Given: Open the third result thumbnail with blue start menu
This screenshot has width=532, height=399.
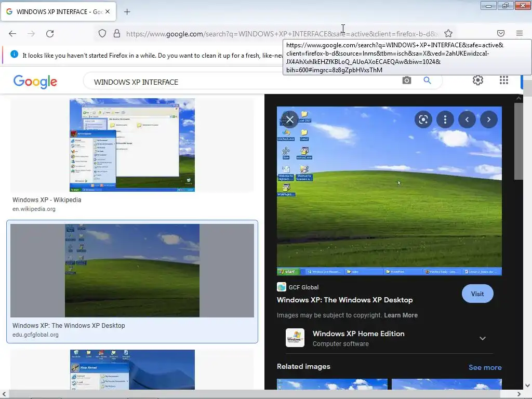Looking at the screenshot, I should [132, 369].
